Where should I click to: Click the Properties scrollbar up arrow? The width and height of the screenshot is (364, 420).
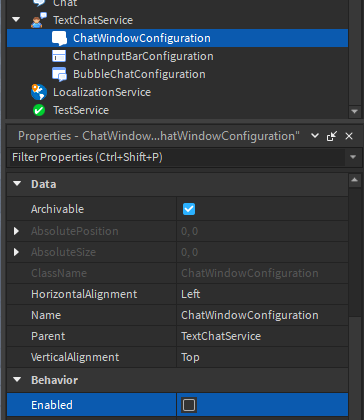(354, 180)
